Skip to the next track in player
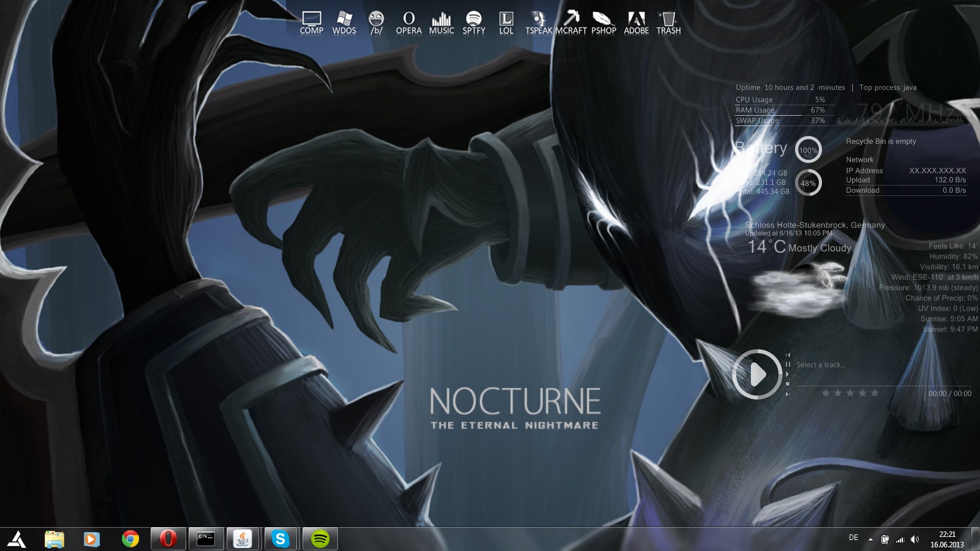The image size is (980, 551). pyautogui.click(x=788, y=394)
